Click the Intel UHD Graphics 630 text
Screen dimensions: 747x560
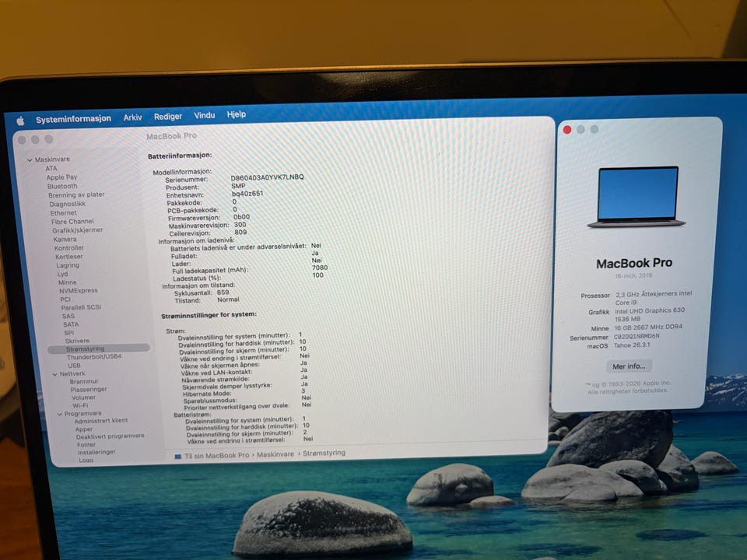click(x=650, y=310)
